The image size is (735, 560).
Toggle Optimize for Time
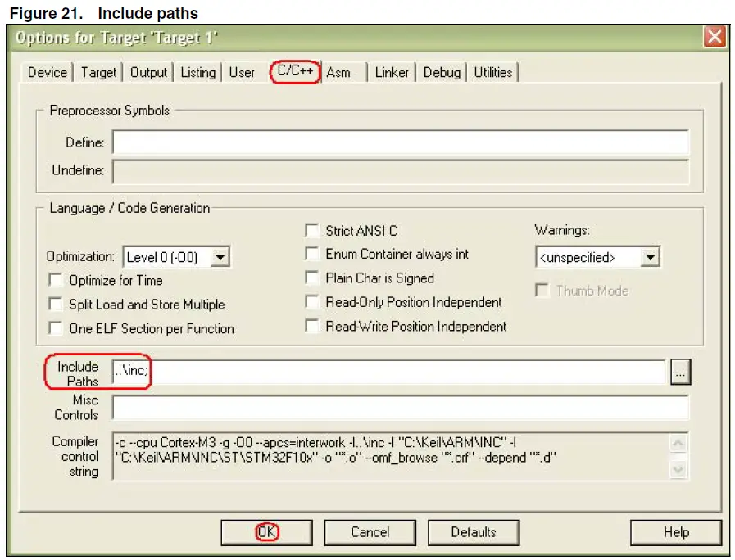(55, 280)
